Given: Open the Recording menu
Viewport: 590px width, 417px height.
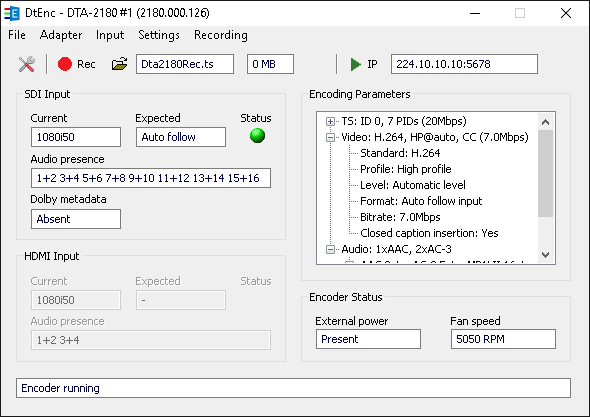Looking at the screenshot, I should (x=221, y=35).
